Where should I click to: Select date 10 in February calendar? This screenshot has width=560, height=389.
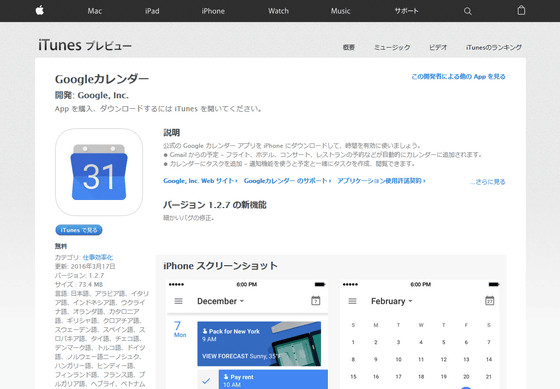click(398, 359)
